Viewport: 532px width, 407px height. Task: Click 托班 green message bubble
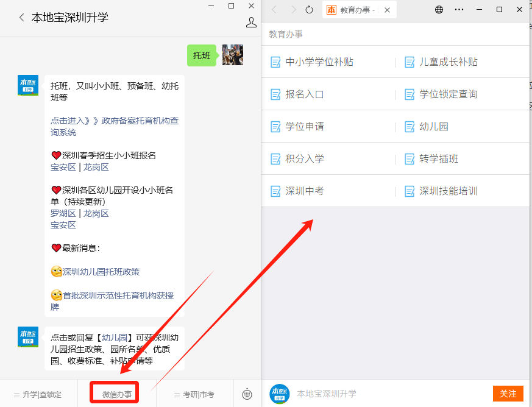[x=202, y=55]
